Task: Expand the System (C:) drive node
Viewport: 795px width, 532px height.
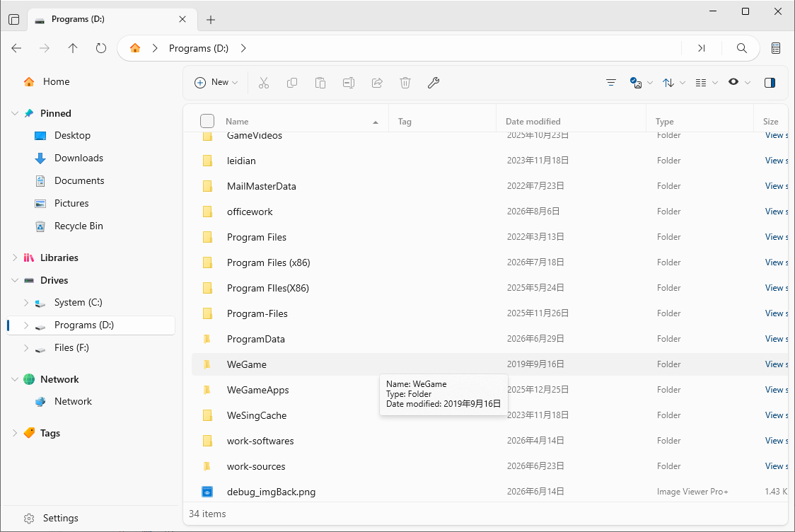Action: pyautogui.click(x=26, y=303)
